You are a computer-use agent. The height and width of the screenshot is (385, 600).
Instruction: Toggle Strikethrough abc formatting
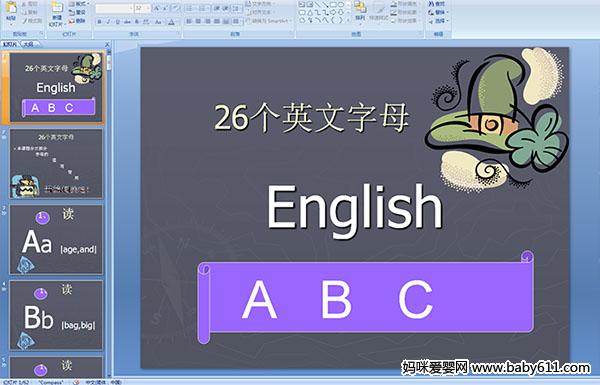[127, 22]
